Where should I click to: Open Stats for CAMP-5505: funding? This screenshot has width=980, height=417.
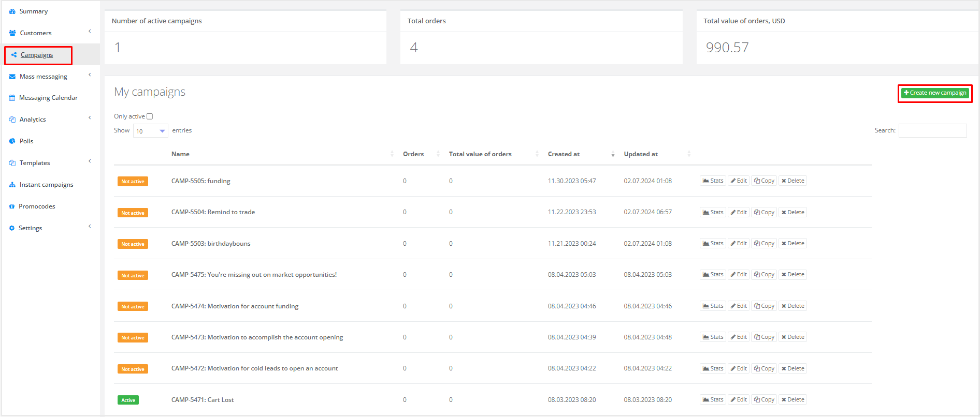pyautogui.click(x=713, y=181)
